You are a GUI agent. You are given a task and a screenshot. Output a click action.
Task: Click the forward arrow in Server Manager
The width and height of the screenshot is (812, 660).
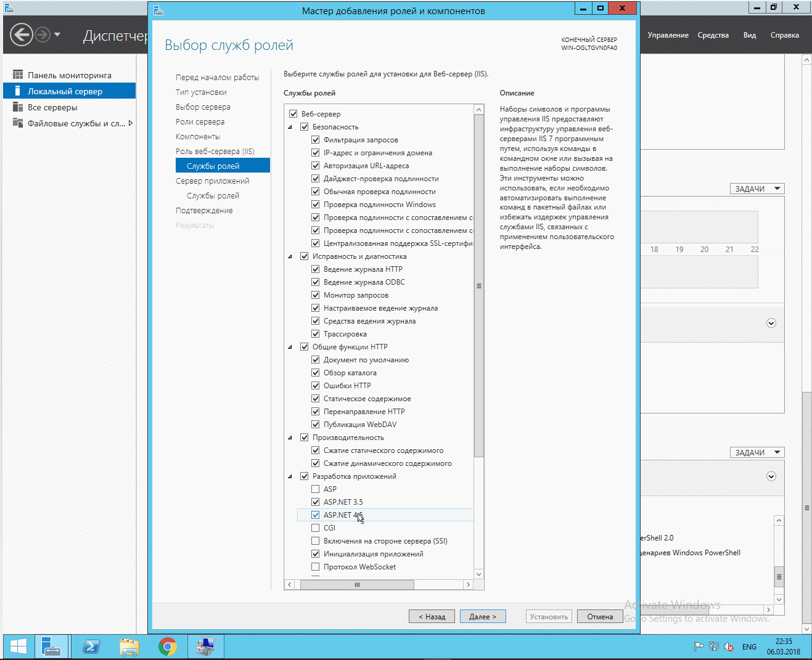[x=42, y=35]
